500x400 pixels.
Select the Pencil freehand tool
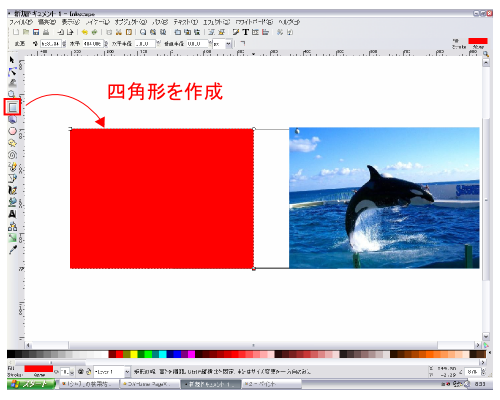tap(12, 166)
